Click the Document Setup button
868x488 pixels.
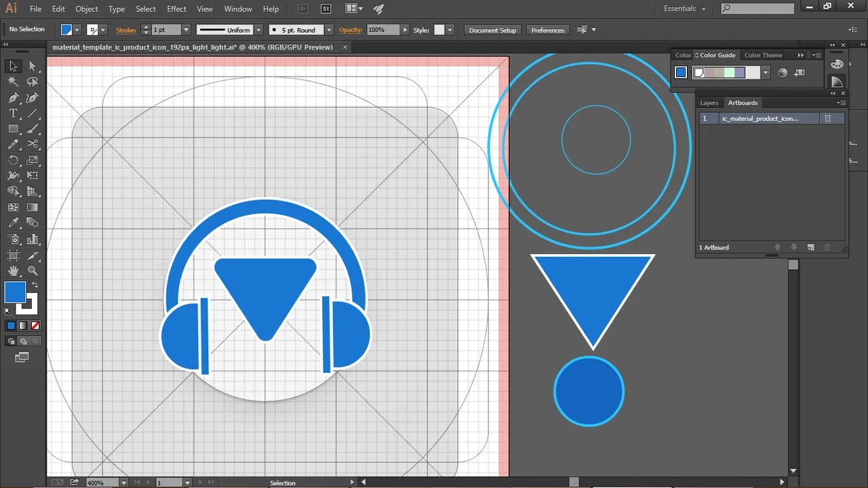(x=493, y=30)
